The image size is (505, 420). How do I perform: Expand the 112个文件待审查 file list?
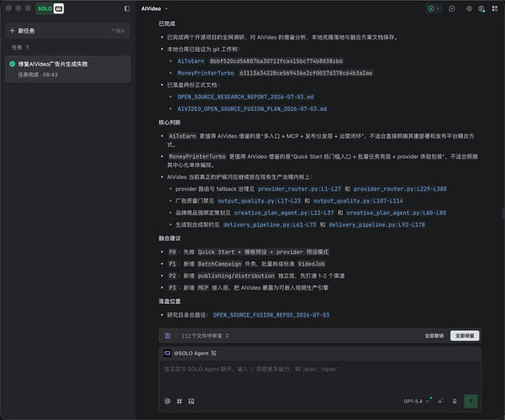pyautogui.click(x=205, y=336)
